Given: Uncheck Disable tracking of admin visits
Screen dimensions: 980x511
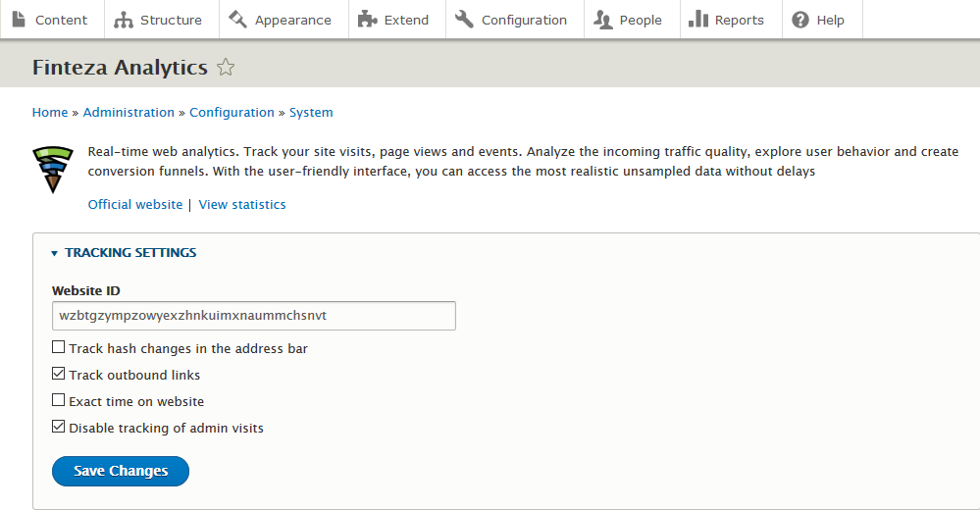Looking at the screenshot, I should click(x=59, y=428).
